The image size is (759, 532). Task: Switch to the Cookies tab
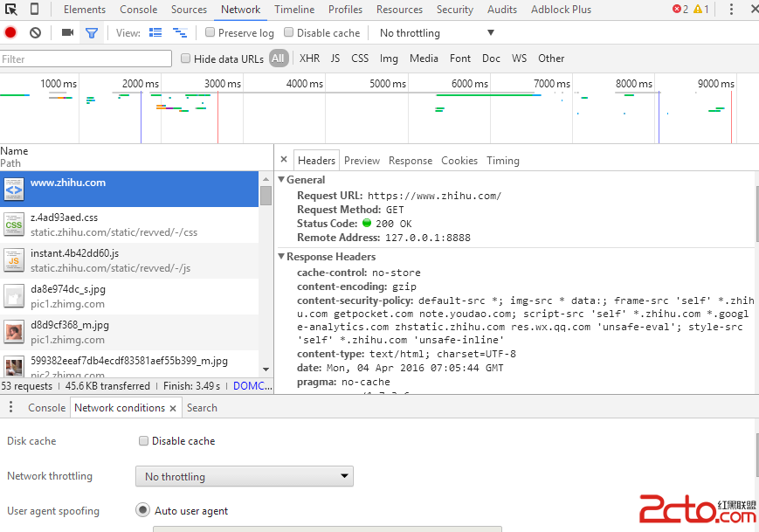point(459,160)
